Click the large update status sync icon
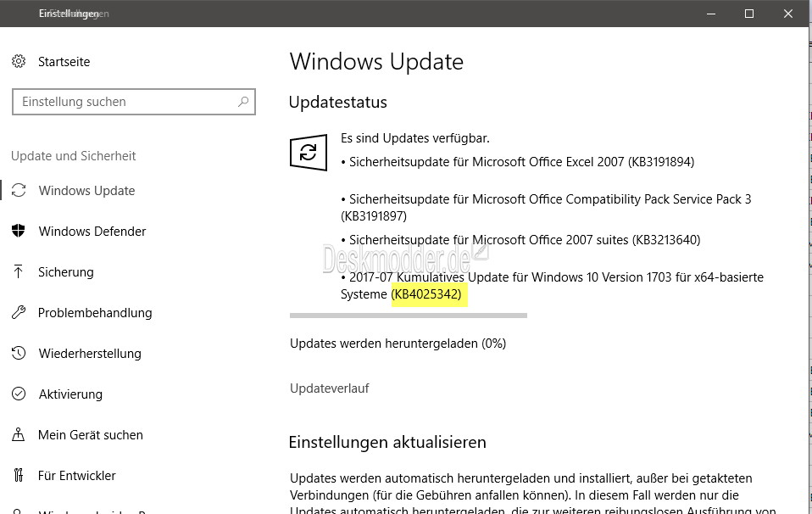Screen dimensions: 812x514 309,153
